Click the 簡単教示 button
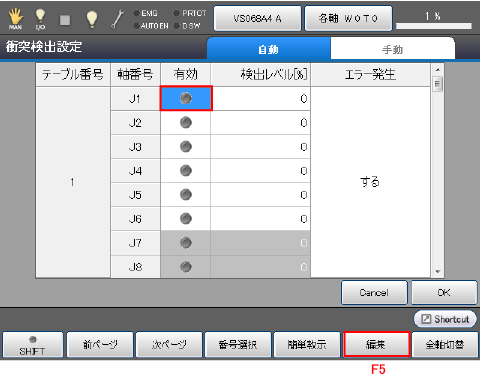This screenshot has height=376, width=480. (x=307, y=345)
